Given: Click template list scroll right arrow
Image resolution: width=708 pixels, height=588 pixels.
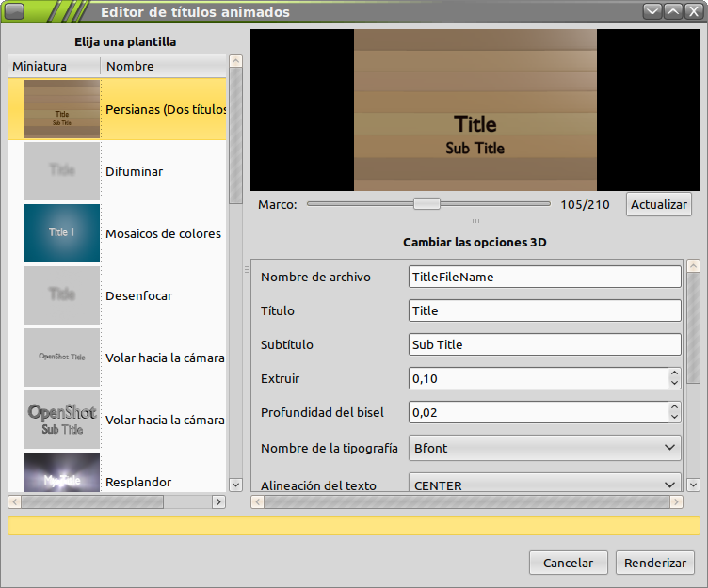Looking at the screenshot, I should (219, 501).
